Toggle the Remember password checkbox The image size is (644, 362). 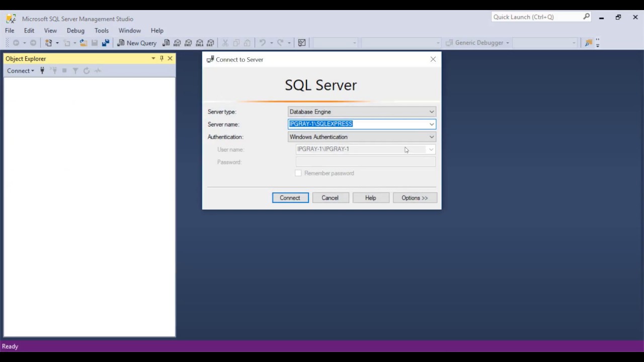pyautogui.click(x=298, y=173)
